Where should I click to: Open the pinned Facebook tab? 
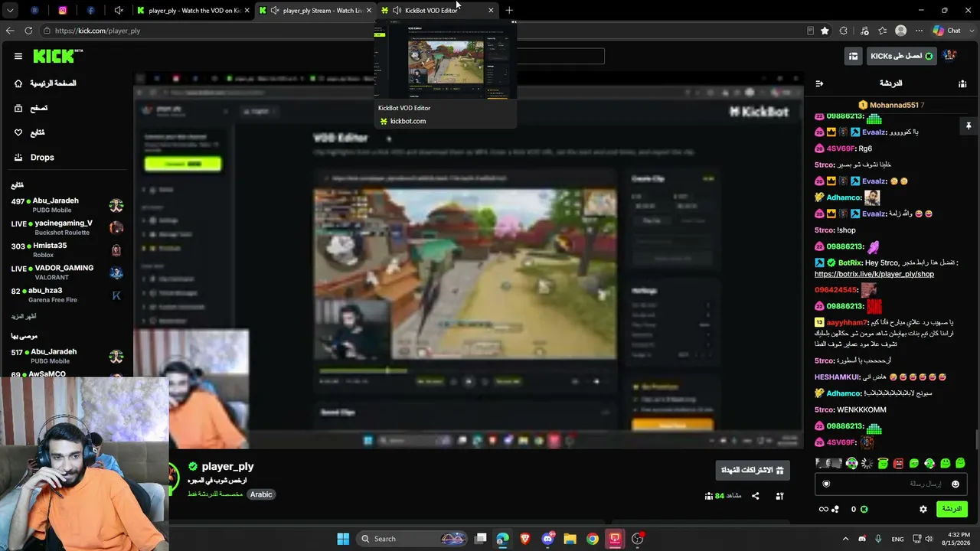tap(90, 11)
